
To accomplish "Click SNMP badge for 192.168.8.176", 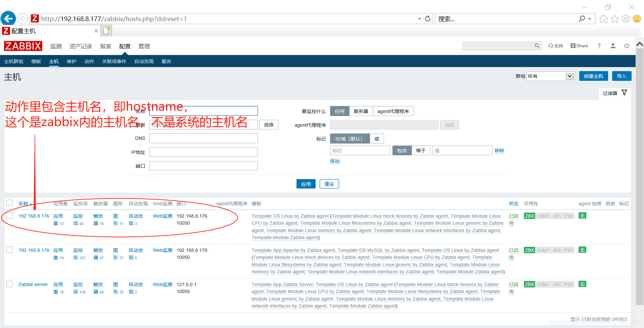I will click(x=543, y=216).
